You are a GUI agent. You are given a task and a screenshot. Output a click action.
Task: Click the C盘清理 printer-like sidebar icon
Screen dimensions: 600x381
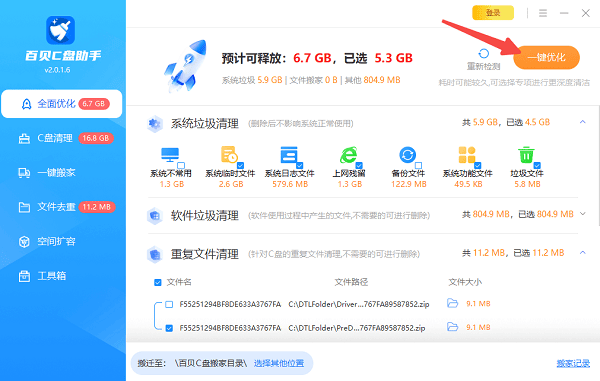click(x=24, y=138)
